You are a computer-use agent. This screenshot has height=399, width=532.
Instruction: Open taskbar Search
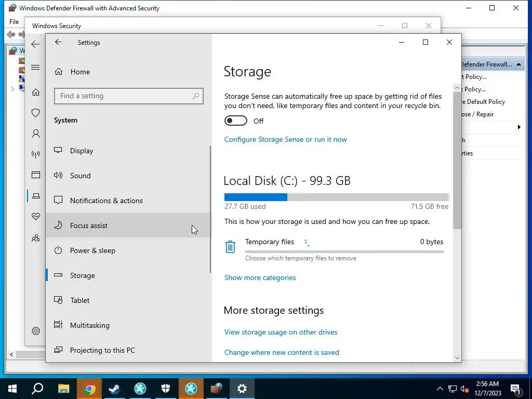37,388
